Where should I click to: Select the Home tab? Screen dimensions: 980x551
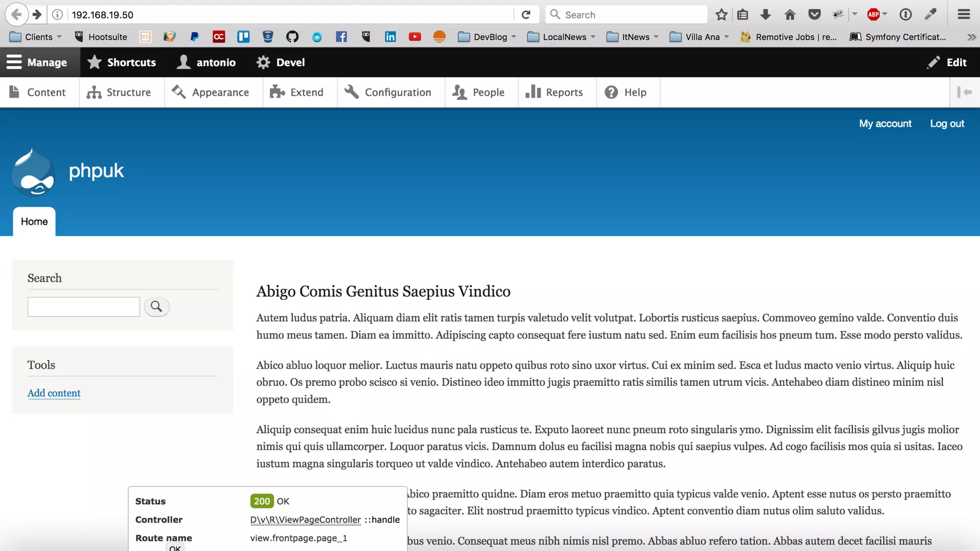(34, 221)
